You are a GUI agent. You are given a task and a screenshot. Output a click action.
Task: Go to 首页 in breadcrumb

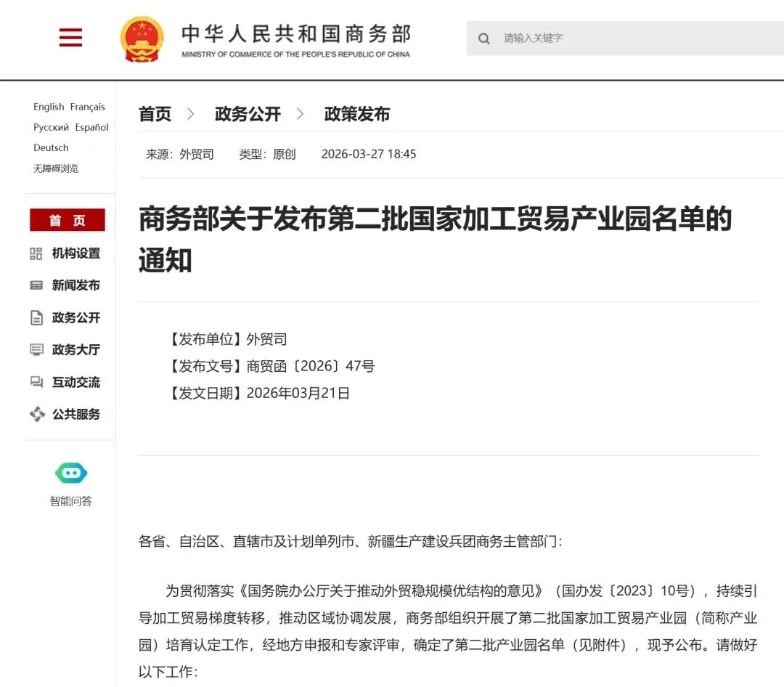pyautogui.click(x=155, y=114)
